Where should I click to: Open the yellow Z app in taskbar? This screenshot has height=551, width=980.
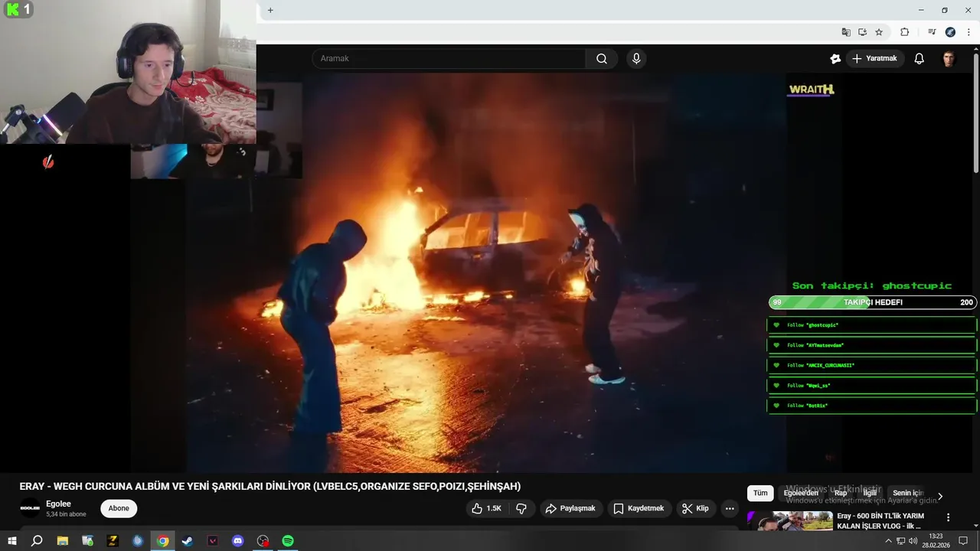113,541
